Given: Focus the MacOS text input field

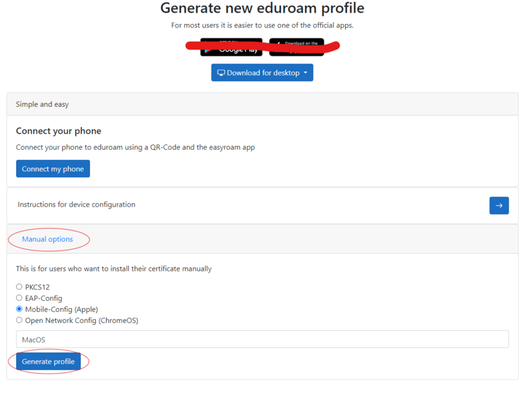Looking at the screenshot, I should [x=262, y=340].
